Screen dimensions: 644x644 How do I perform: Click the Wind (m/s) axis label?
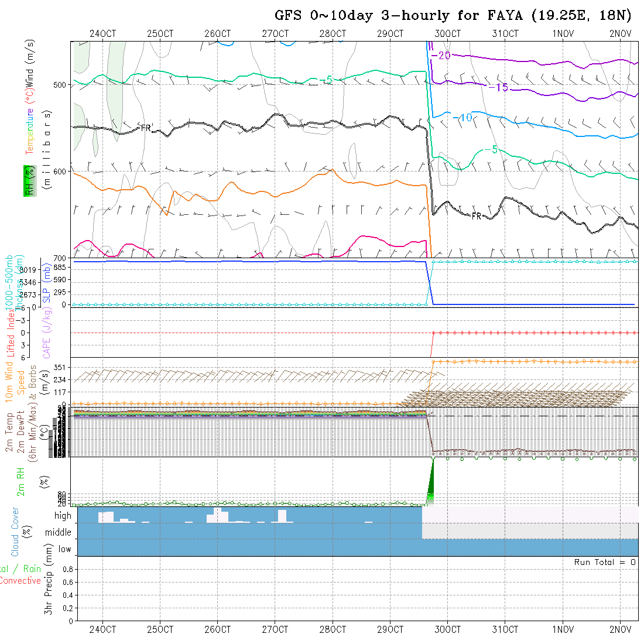(x=29, y=63)
